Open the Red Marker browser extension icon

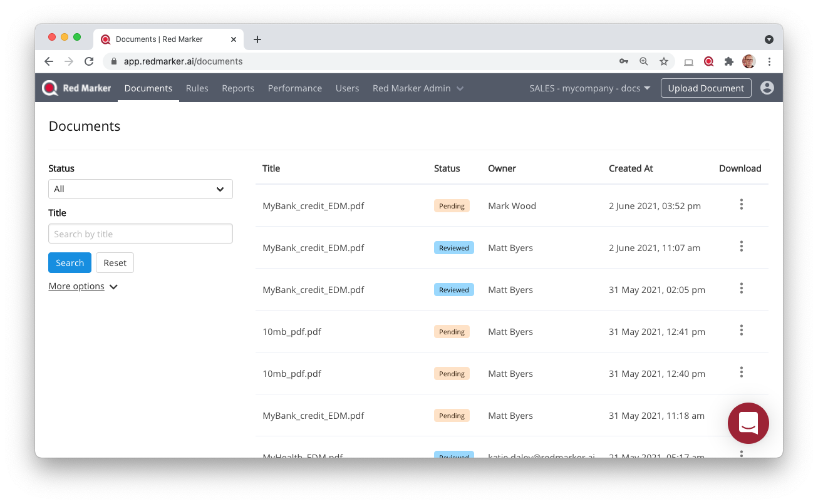709,61
